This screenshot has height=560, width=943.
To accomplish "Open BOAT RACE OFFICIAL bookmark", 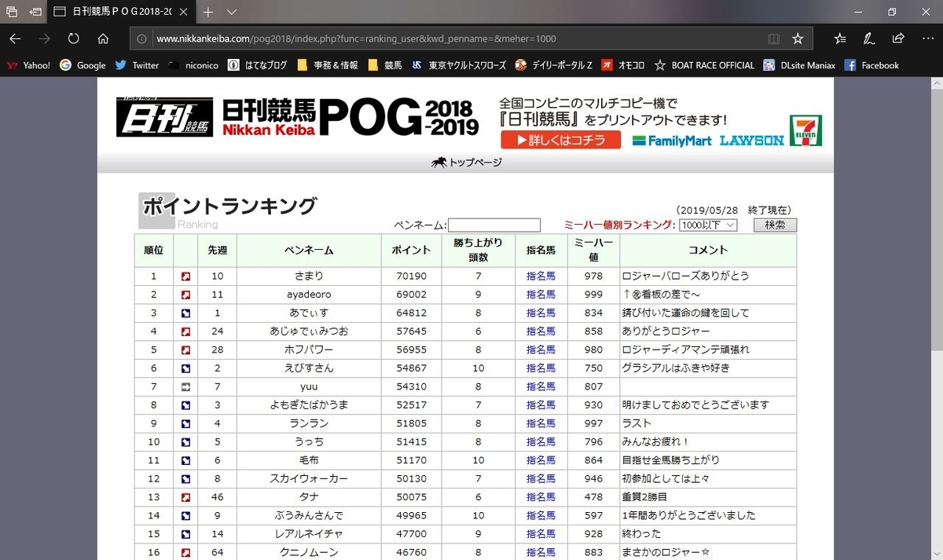I will pos(704,65).
